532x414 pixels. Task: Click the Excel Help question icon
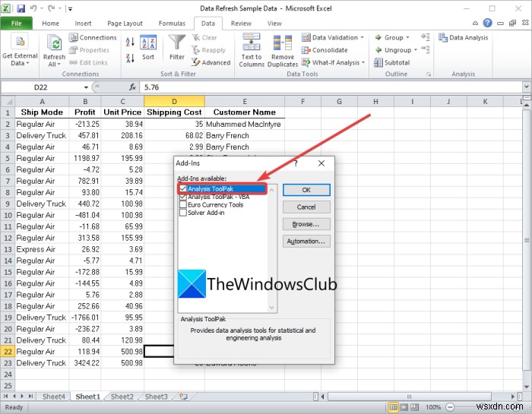488,23
